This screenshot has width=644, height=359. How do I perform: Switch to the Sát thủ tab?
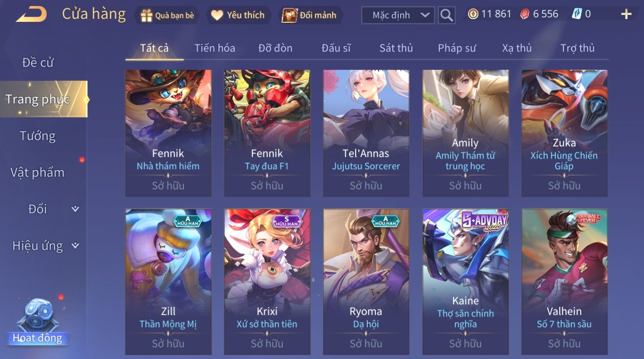(396, 48)
